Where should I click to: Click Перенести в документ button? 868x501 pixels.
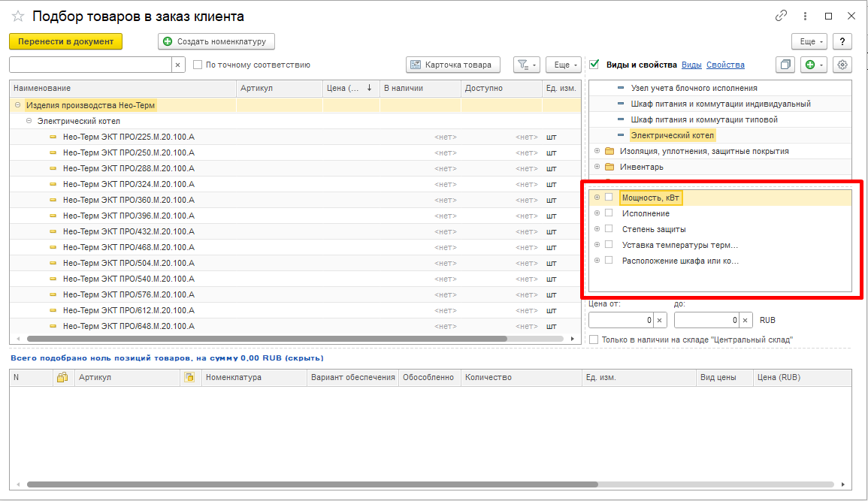tap(66, 41)
